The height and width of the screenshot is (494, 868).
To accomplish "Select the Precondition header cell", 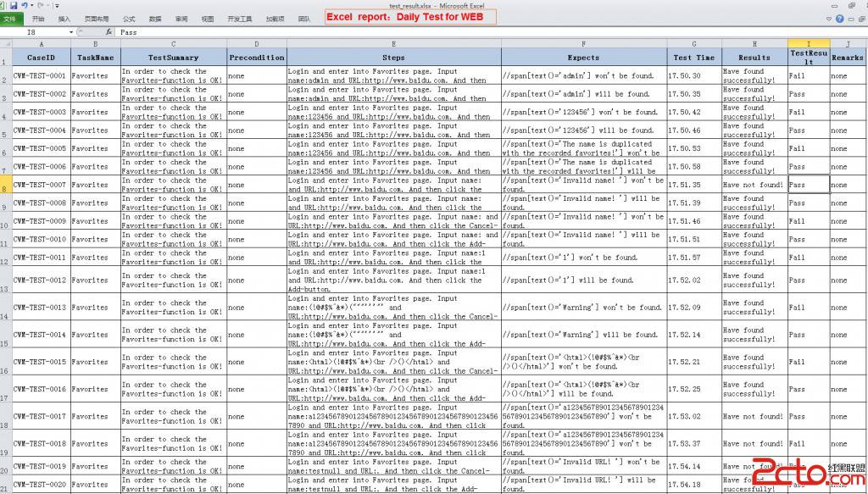I will click(x=256, y=57).
